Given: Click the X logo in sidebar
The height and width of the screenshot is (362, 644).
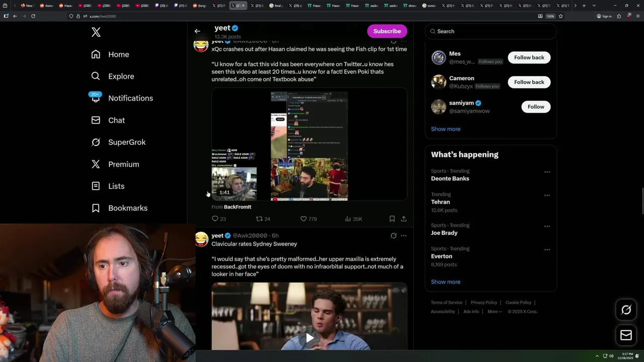Looking at the screenshot, I should (x=96, y=33).
